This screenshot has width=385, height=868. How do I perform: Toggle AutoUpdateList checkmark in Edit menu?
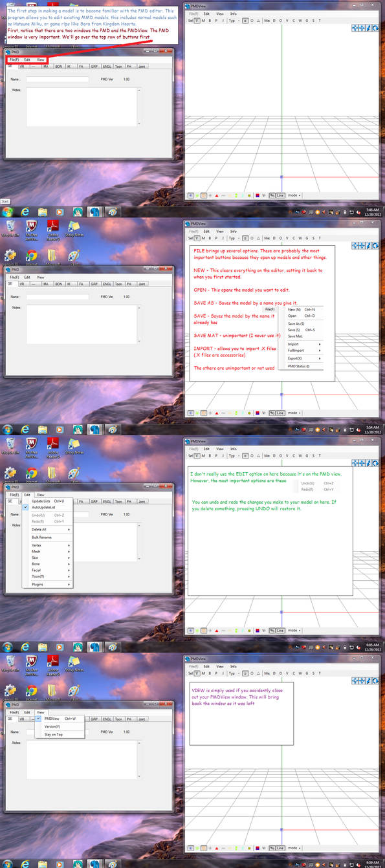(48, 507)
